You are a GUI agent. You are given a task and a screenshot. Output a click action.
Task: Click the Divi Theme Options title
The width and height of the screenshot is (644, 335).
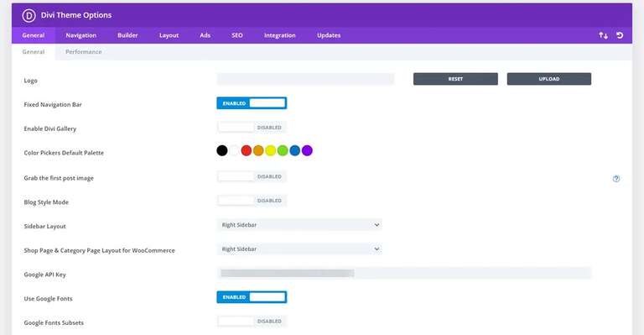pos(76,15)
